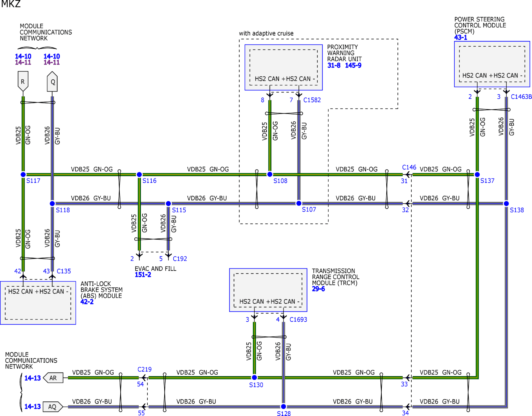Click pin number 43 at C135

tap(46, 271)
